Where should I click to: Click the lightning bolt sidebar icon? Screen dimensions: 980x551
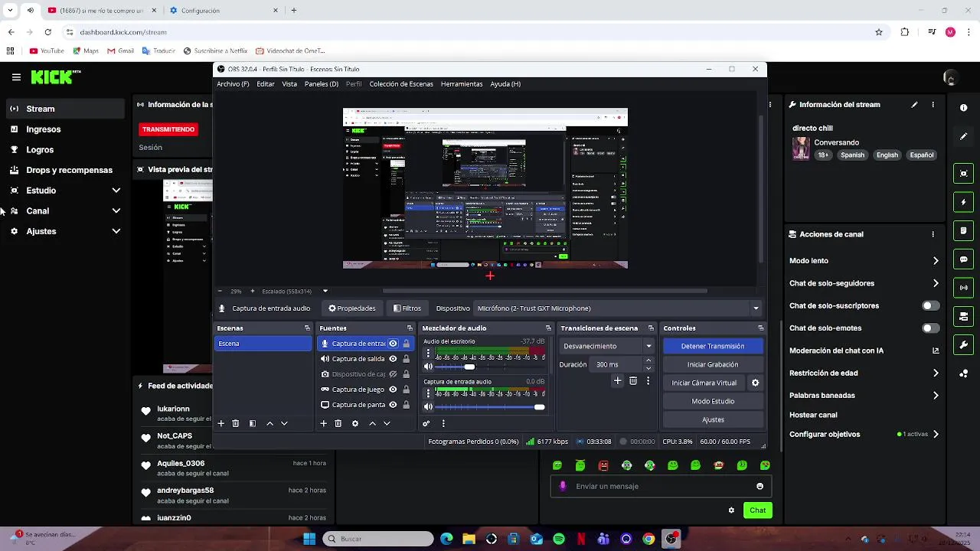964,202
